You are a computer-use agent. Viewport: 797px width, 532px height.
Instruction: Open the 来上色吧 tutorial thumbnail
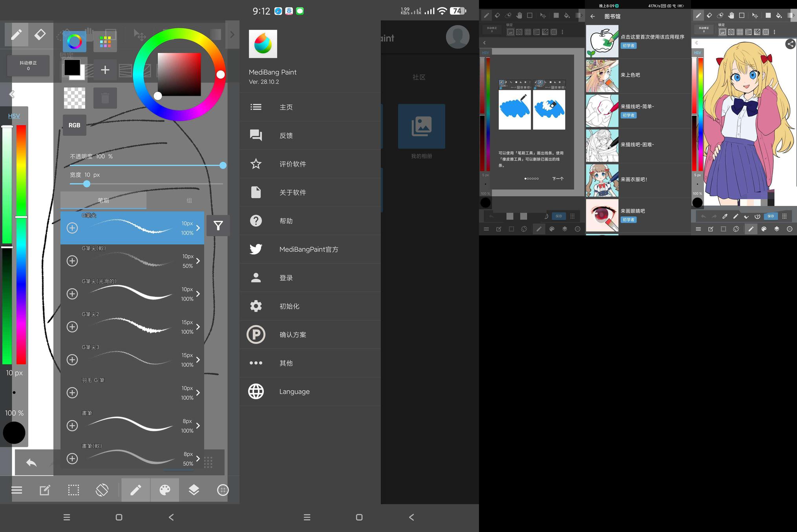click(x=602, y=76)
